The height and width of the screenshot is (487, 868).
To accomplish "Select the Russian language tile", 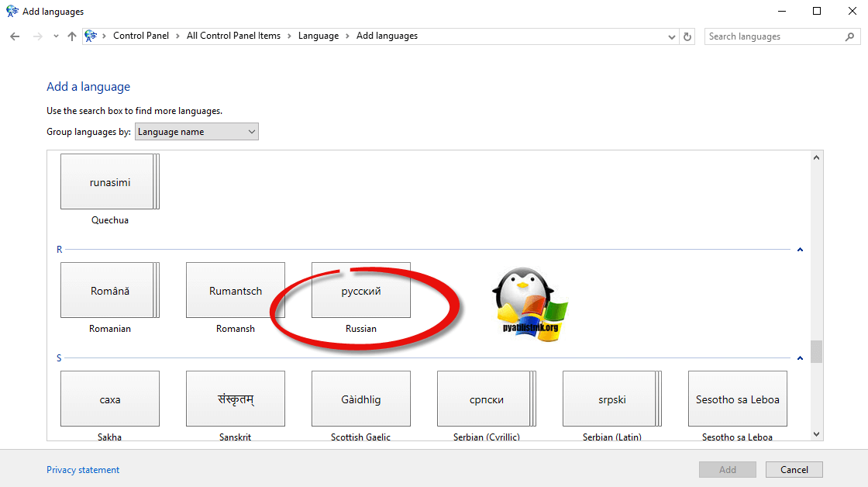I will 361,291.
